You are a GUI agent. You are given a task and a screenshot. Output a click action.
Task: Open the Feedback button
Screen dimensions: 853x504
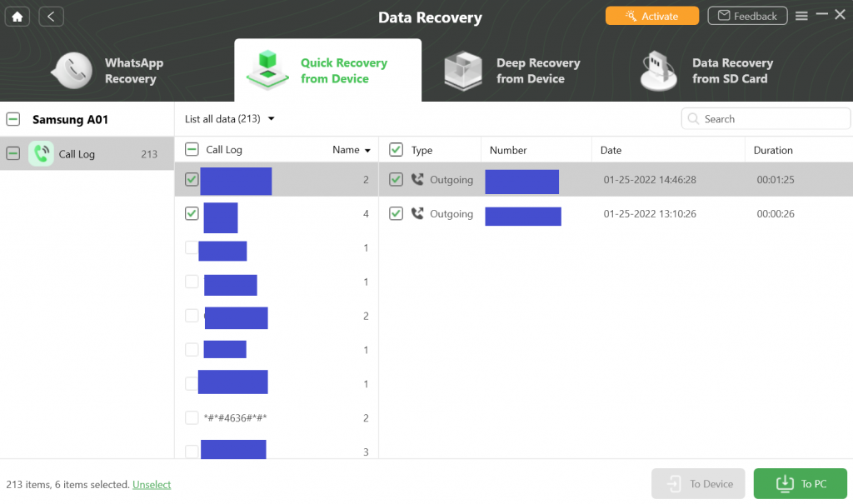point(747,16)
